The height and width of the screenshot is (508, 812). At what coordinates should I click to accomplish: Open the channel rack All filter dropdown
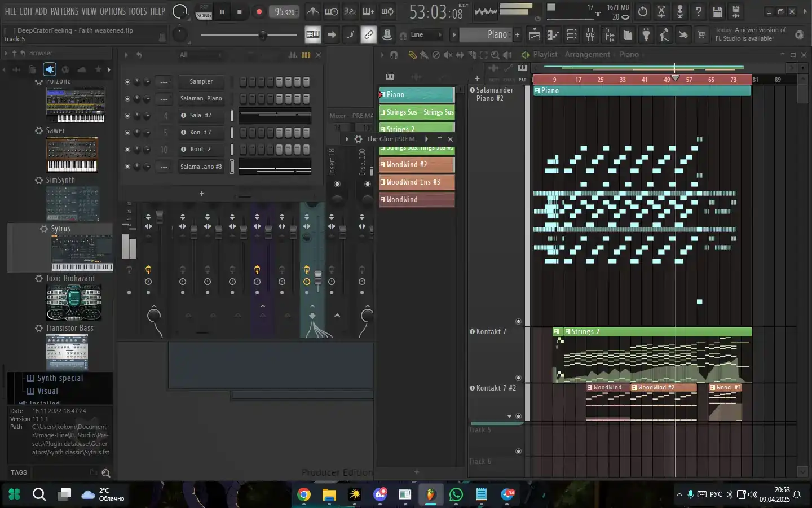(200, 55)
